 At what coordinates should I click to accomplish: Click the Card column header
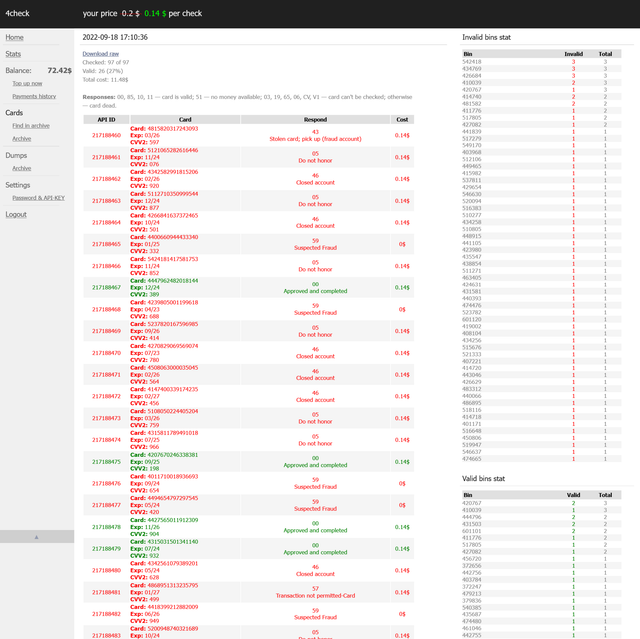[x=185, y=120]
